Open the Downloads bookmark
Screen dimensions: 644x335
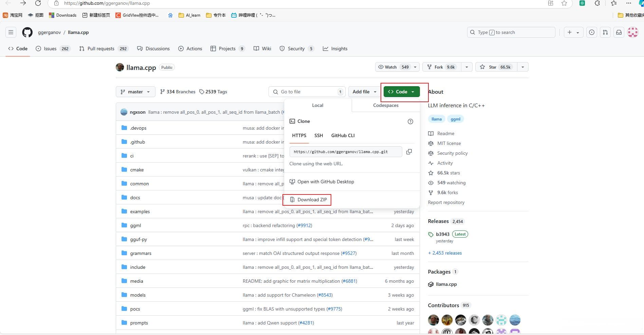(63, 15)
